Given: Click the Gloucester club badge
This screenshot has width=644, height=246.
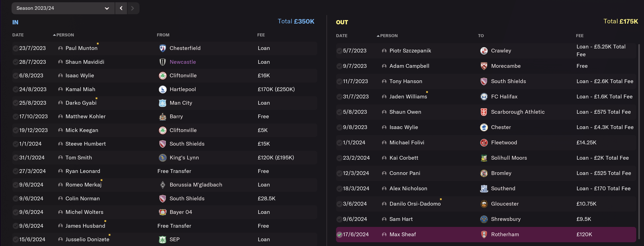Looking at the screenshot, I should pos(484,204).
